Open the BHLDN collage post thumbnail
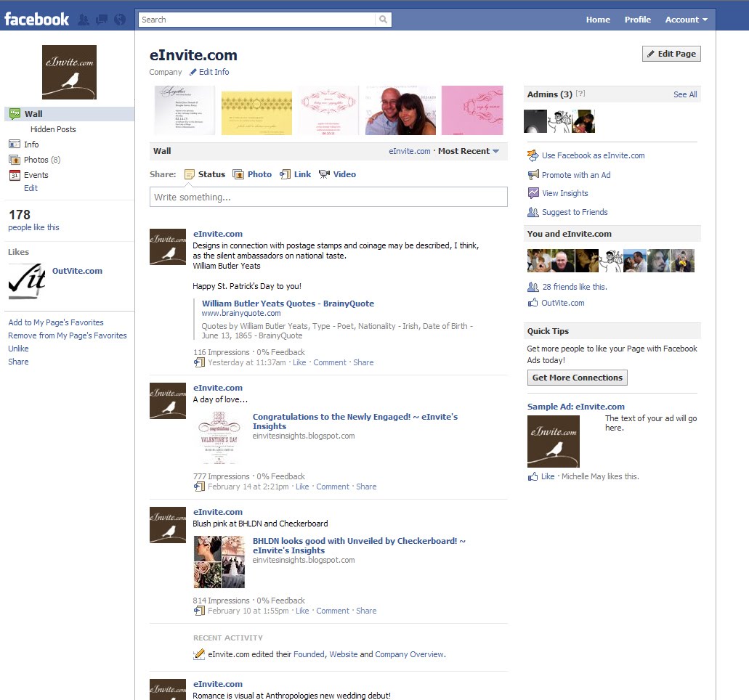Viewport: 749px width, 700px height. 219,561
